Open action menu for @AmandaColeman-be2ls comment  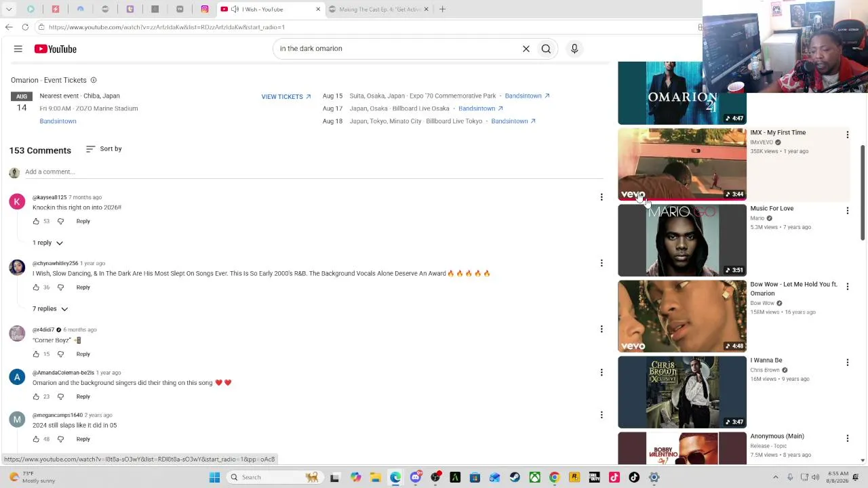click(601, 372)
